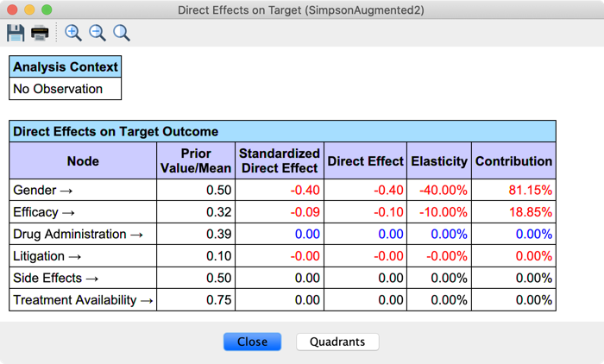Sort by Standardized Direct Effect header
The width and height of the screenshot is (604, 364).
280,161
